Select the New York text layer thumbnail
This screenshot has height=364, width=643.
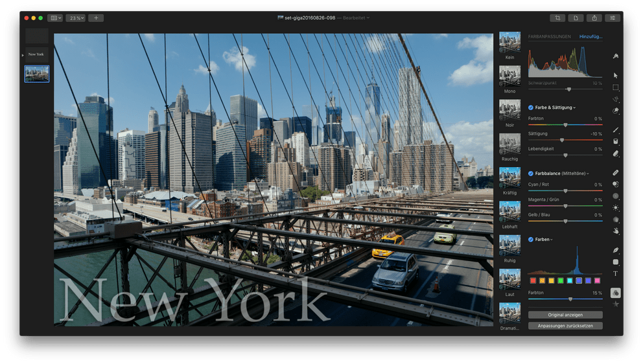coord(36,54)
